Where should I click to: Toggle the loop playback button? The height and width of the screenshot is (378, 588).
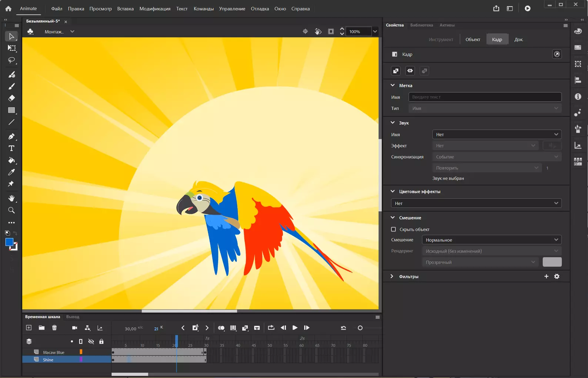pyautogui.click(x=271, y=328)
